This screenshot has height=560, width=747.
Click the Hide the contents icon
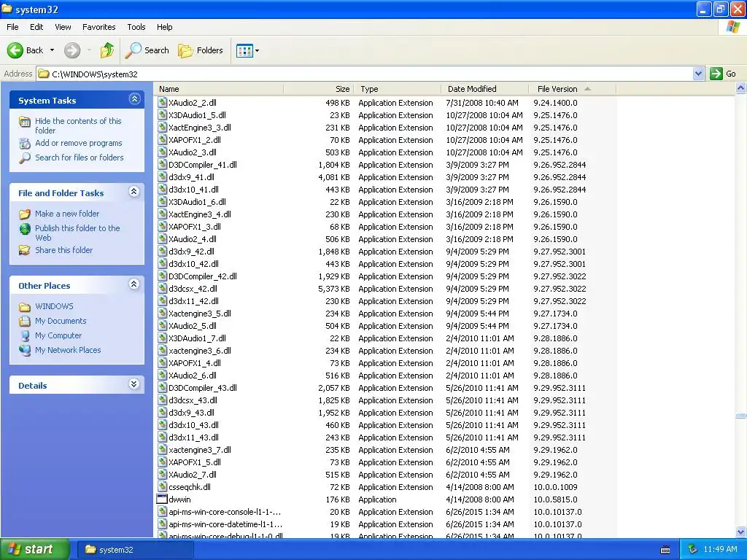click(25, 122)
